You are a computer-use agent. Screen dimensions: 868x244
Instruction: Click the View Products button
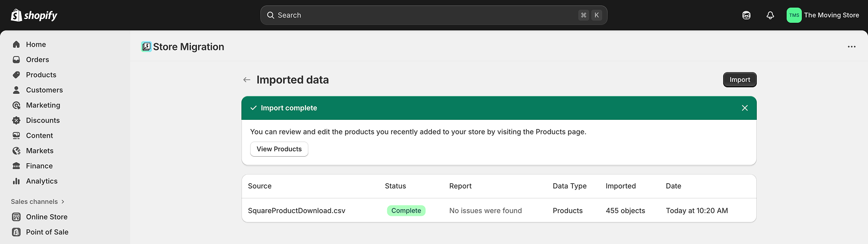pyautogui.click(x=279, y=149)
